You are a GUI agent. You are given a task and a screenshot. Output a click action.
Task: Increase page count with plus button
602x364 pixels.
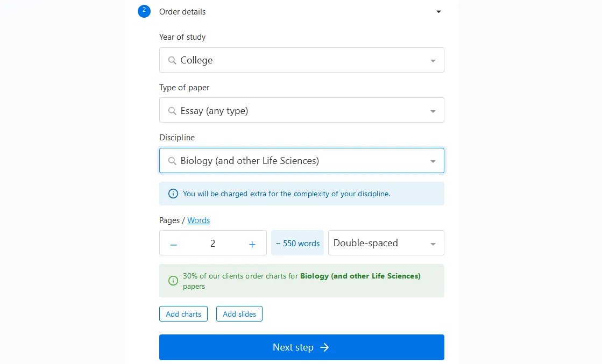252,244
